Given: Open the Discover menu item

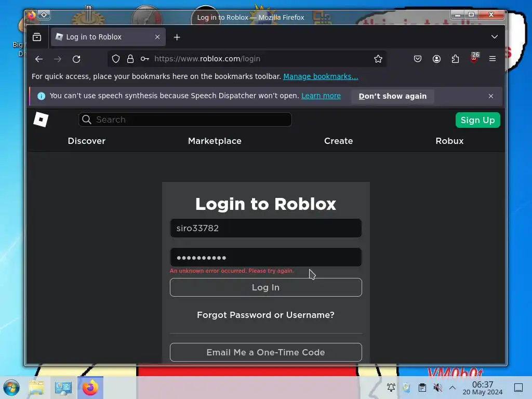Looking at the screenshot, I should click(87, 141).
